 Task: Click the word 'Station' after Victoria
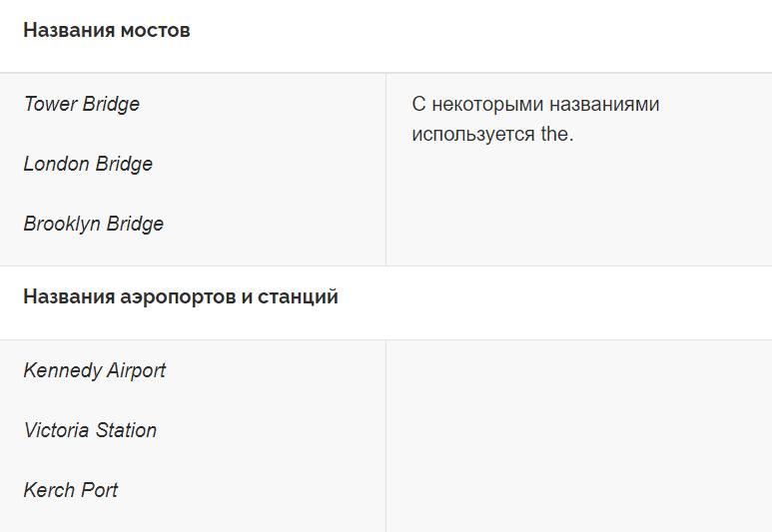126,430
